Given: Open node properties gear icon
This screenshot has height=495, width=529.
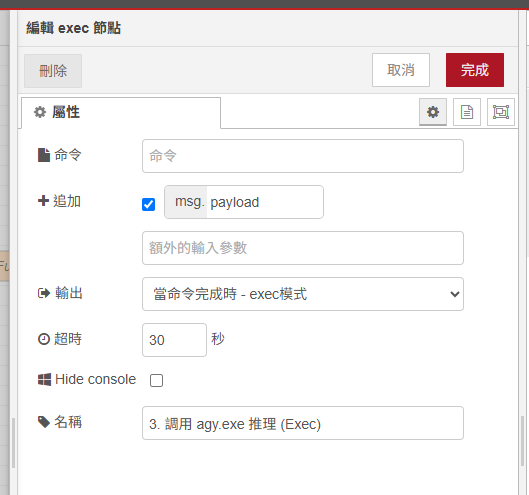Looking at the screenshot, I should [433, 112].
